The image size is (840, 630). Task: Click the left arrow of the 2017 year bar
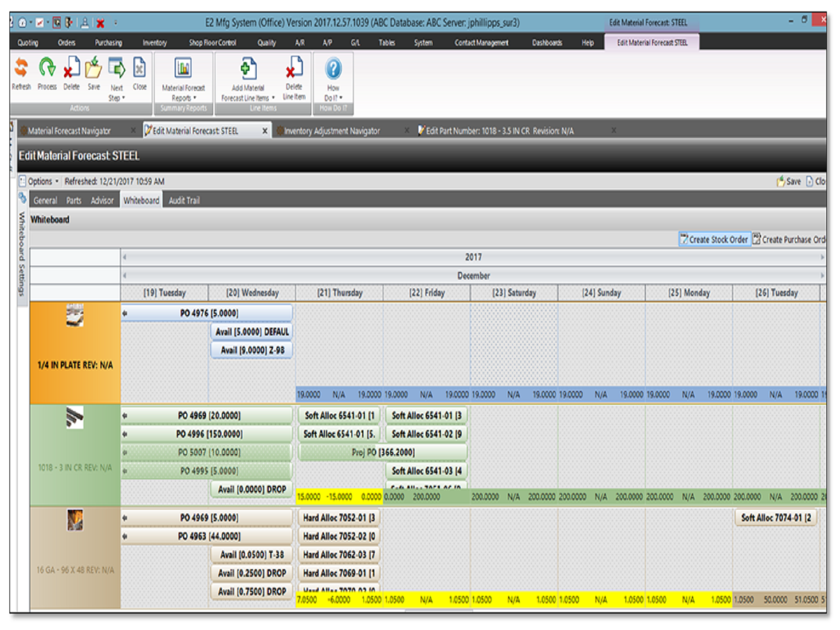[x=124, y=257]
